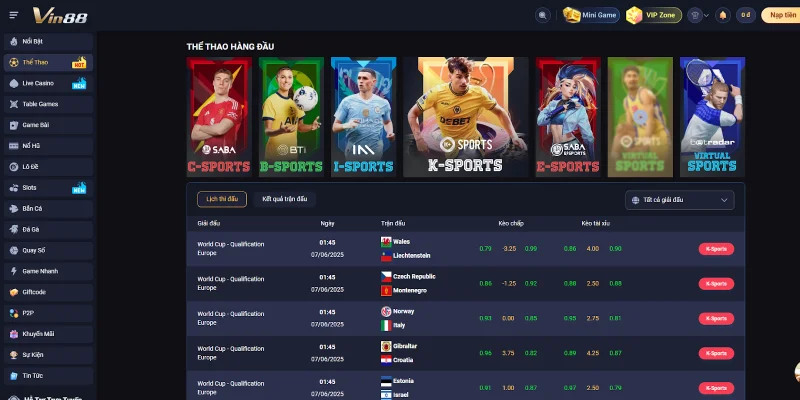800x400 pixels.
Task: Click the search magnifier icon
Action: pyautogui.click(x=542, y=15)
